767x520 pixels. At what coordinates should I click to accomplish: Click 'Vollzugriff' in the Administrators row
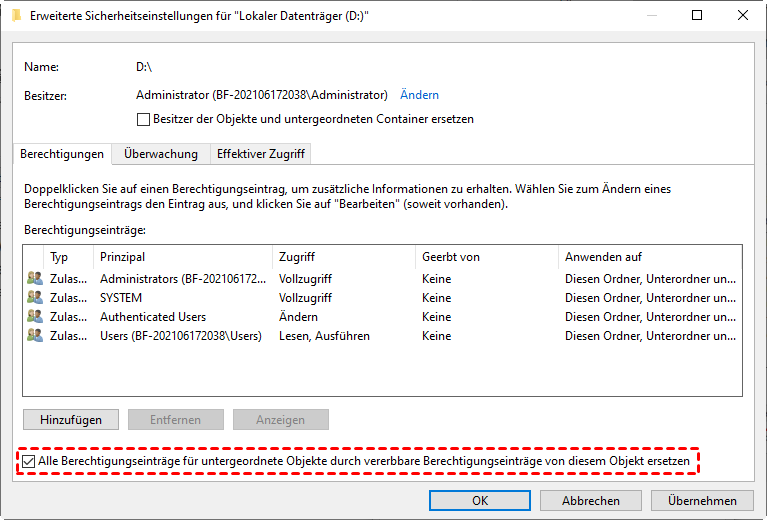pos(305,279)
